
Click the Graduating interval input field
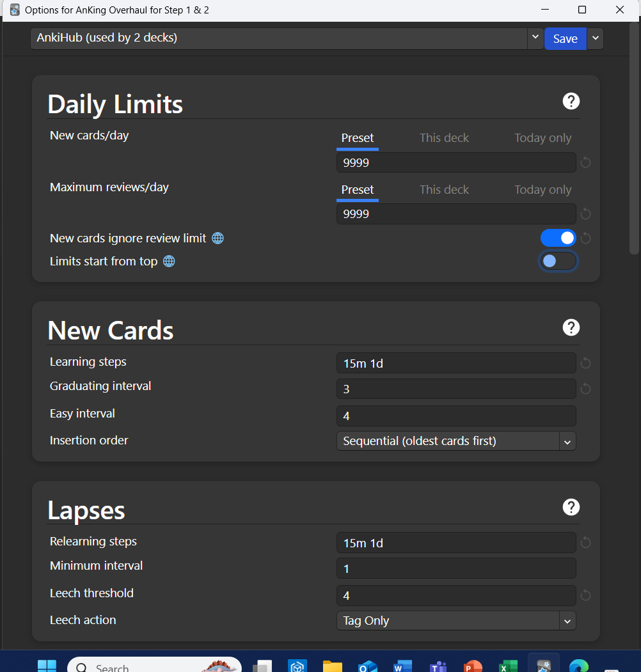coord(455,389)
